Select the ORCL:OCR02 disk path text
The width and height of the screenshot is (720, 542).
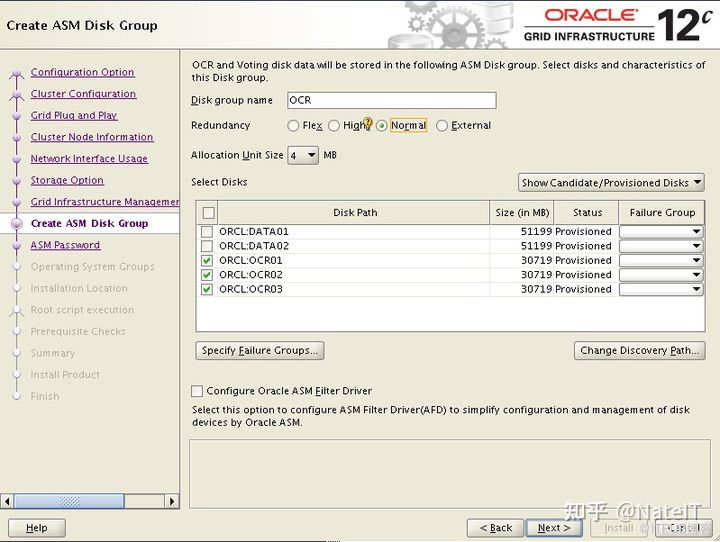(251, 275)
